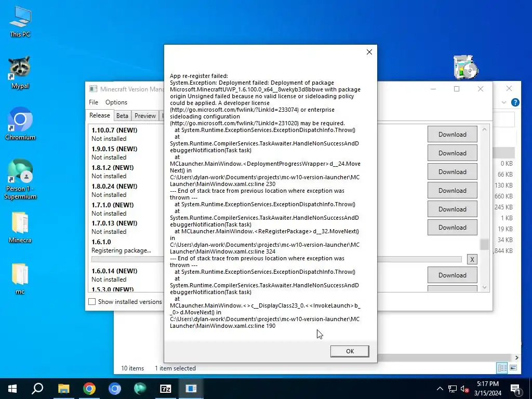This screenshot has height=399, width=532.
Task: Maximize the Minecraft Version Manager window
Action: tap(457, 89)
